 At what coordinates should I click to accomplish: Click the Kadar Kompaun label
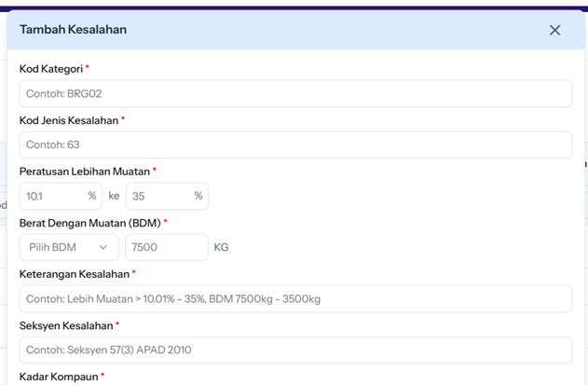pos(58,377)
